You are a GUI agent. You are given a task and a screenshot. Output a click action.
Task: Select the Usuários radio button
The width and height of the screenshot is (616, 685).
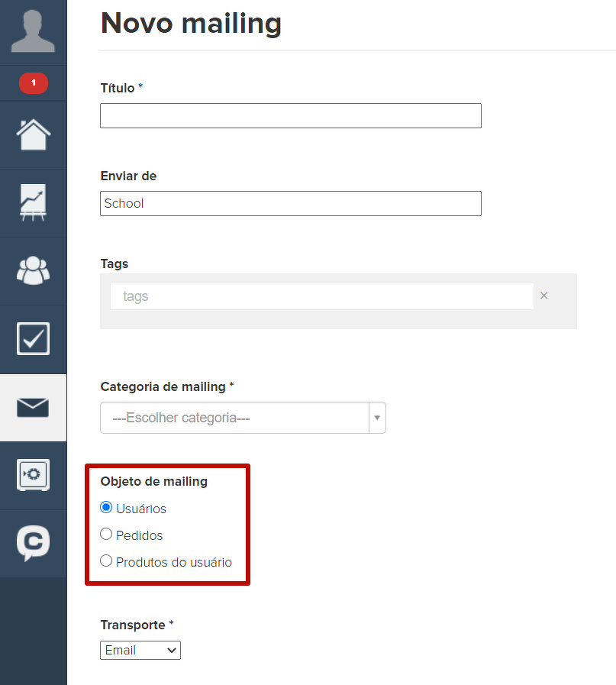tap(106, 508)
